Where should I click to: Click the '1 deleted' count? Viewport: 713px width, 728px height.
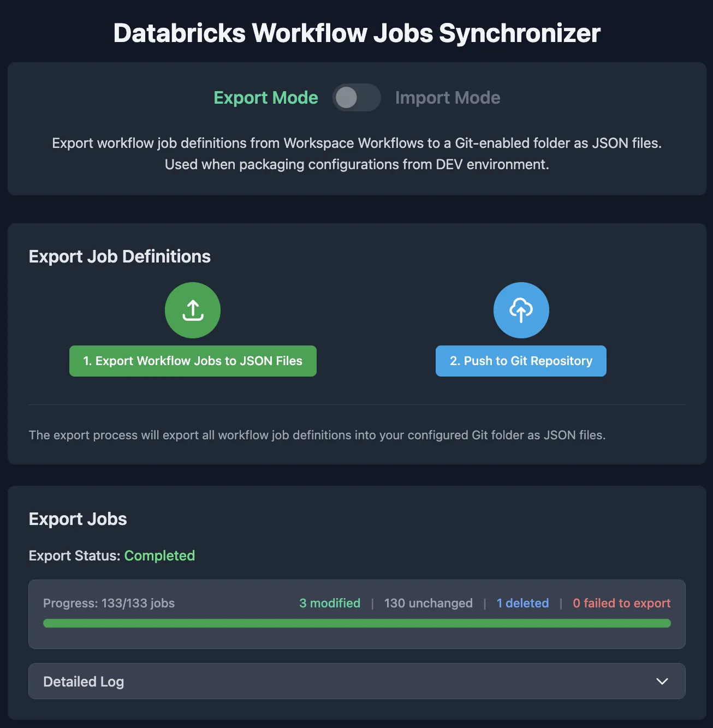click(x=522, y=603)
